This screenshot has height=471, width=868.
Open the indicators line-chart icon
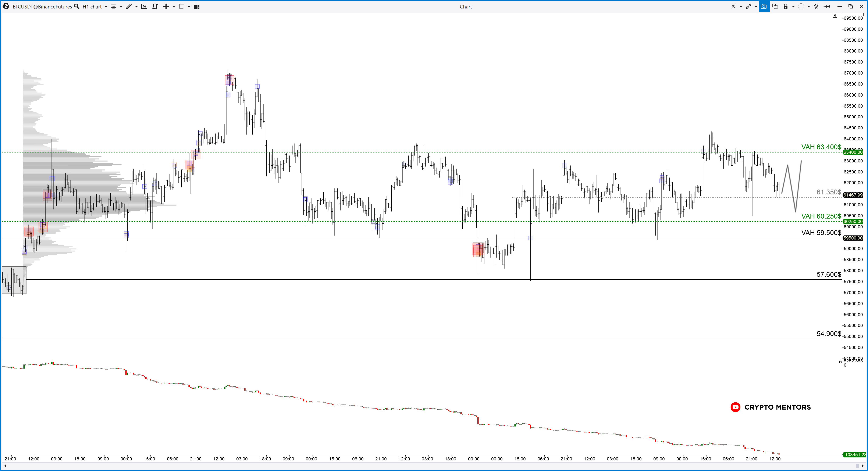[144, 6]
